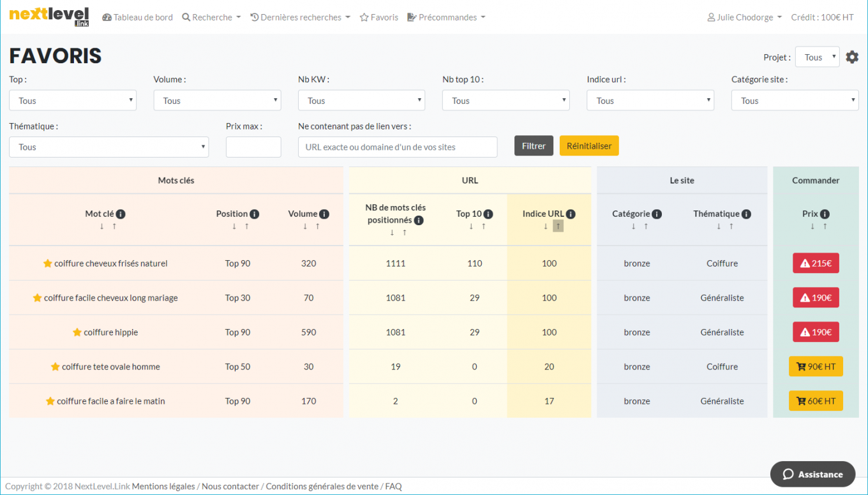Open the Projet dropdown
This screenshot has width=868, height=495.
tap(817, 57)
